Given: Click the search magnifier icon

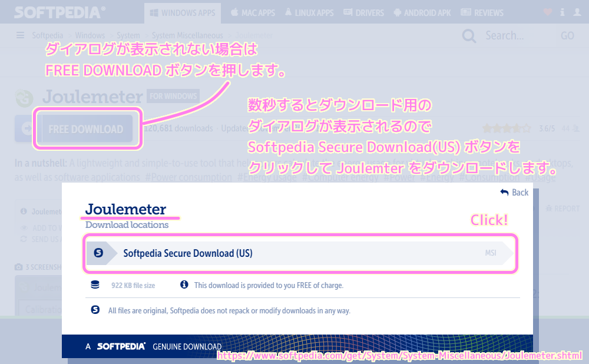Looking at the screenshot, I should [469, 35].
